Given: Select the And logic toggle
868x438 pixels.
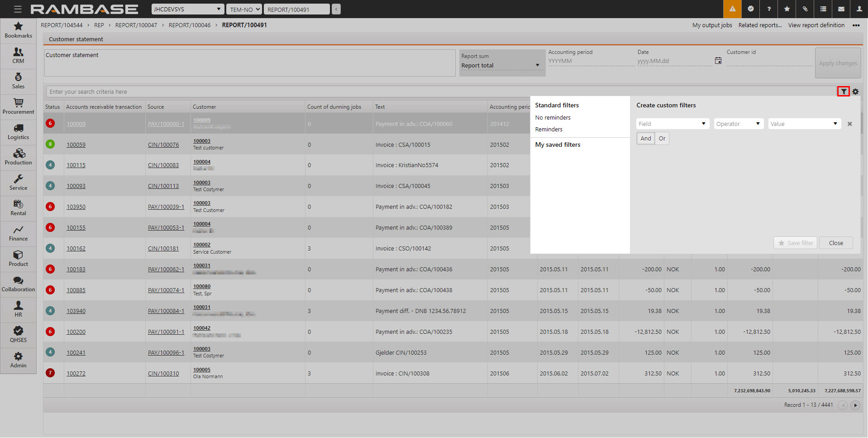Looking at the screenshot, I should coord(645,139).
